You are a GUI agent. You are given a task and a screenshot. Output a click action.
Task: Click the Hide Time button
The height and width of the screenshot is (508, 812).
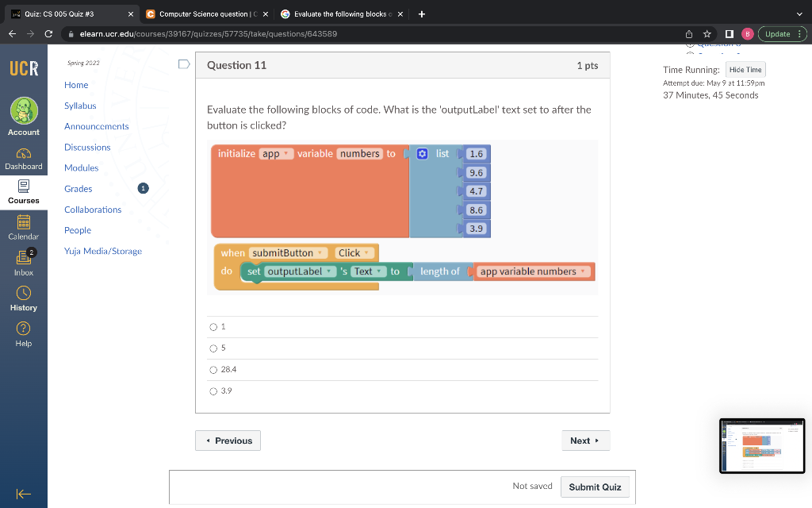pyautogui.click(x=745, y=70)
